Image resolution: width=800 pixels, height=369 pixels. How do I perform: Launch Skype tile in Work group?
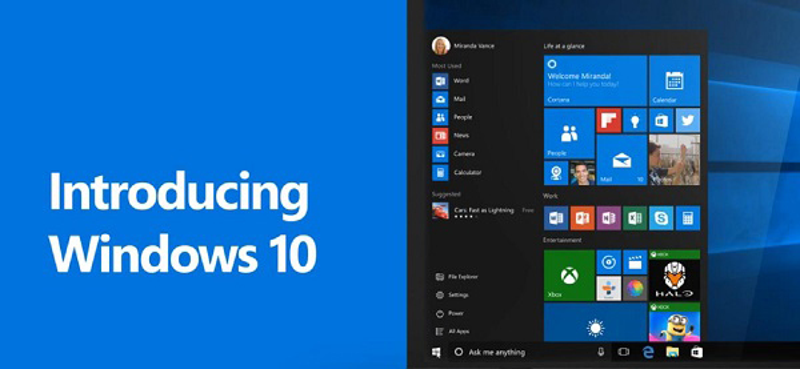click(661, 218)
